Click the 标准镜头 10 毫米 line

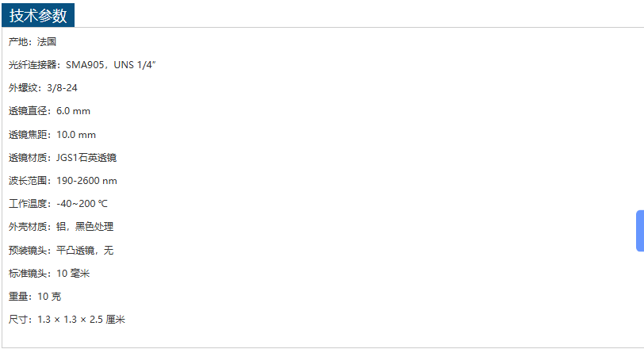point(49,274)
